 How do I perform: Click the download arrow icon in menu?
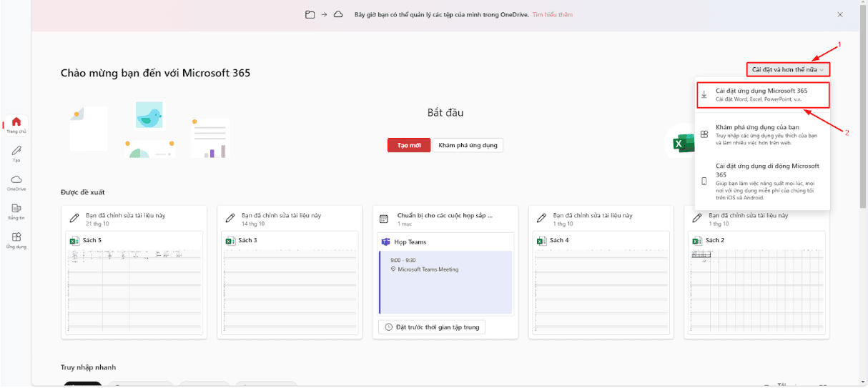pos(704,94)
